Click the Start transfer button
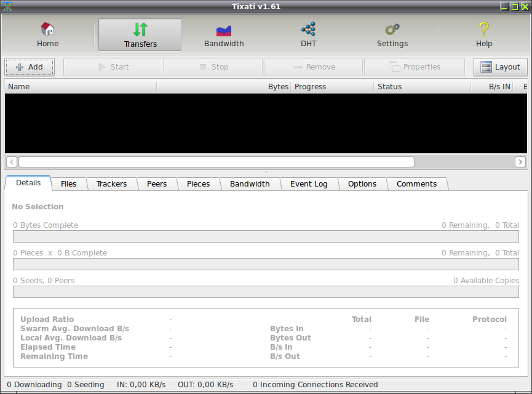Screen dimensions: 532x394 113,67
